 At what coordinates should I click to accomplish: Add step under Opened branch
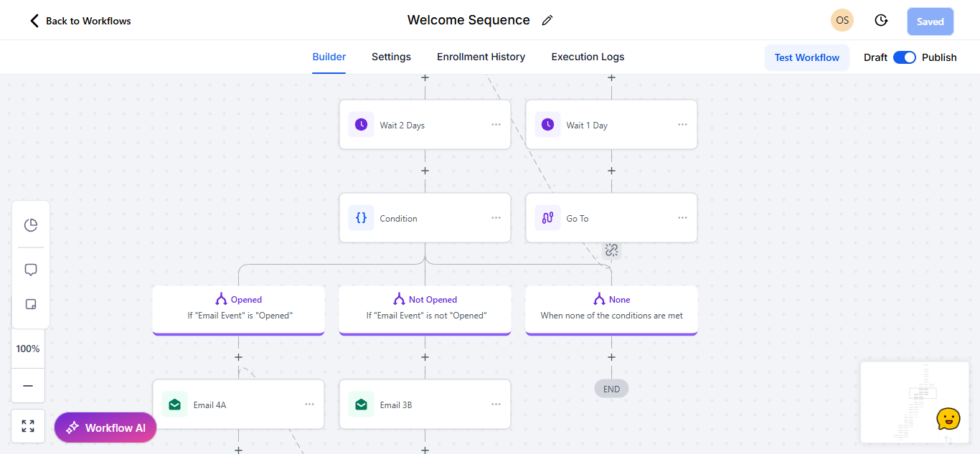(x=238, y=357)
